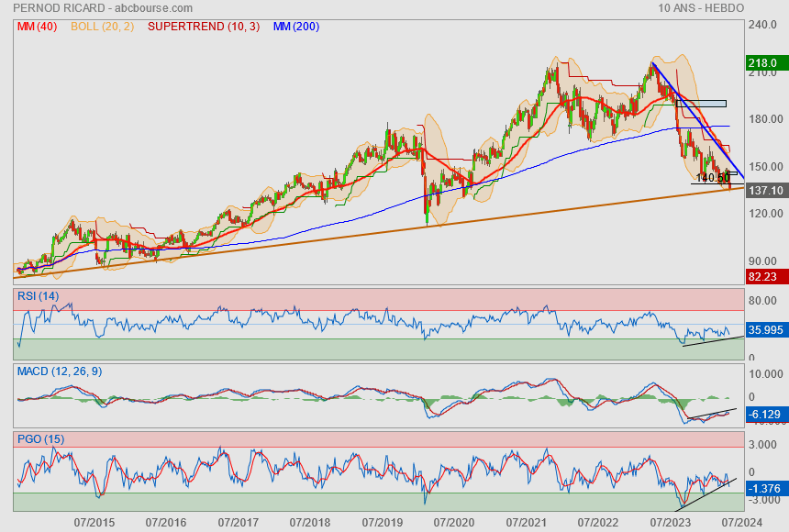Select the MACD (12, 26, 9) indicator label
This screenshot has height=532, width=789.
[60, 371]
